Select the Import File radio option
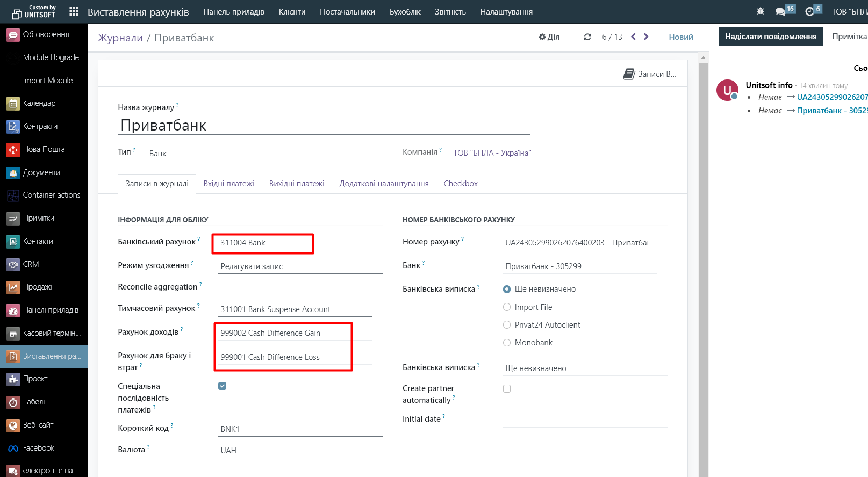The height and width of the screenshot is (477, 868). [x=507, y=307]
